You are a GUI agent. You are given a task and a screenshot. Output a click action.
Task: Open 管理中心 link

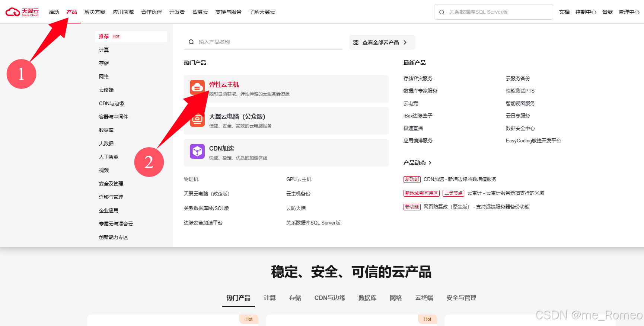pos(629,12)
